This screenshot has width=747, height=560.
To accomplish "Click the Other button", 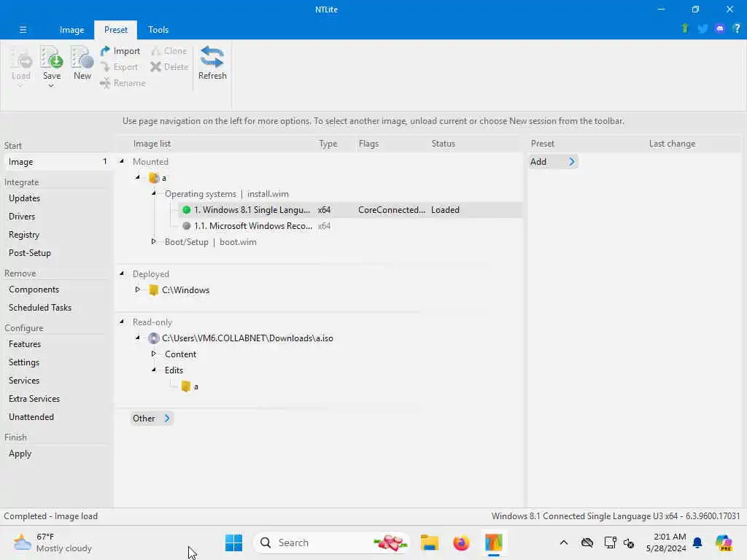I will click(x=151, y=418).
